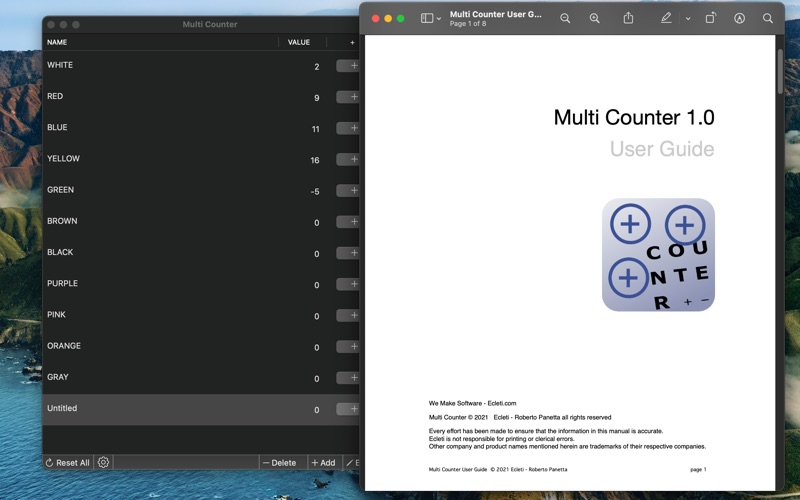800x500 pixels.
Task: Increment the YELLOW counter
Action: (x=347, y=160)
